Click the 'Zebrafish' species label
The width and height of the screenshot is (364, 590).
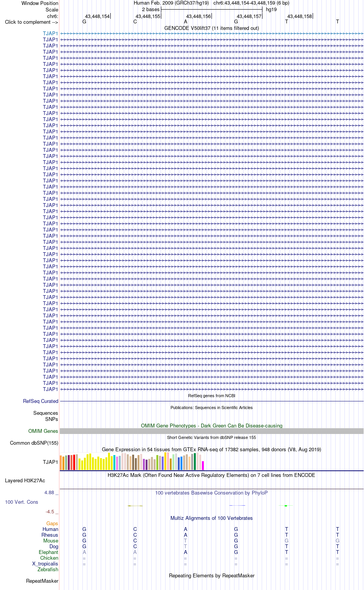click(48, 569)
